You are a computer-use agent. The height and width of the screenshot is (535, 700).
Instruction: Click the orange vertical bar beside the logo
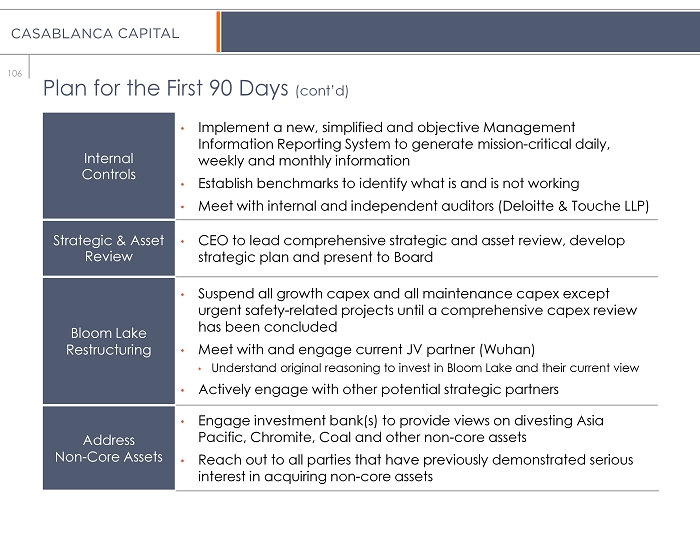pos(217,32)
